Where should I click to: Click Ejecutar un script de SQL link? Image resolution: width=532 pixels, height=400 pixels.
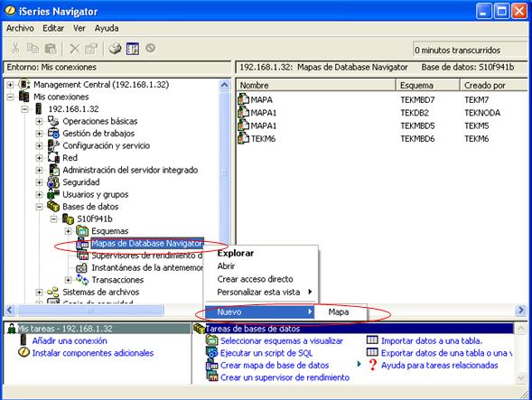[x=266, y=353]
